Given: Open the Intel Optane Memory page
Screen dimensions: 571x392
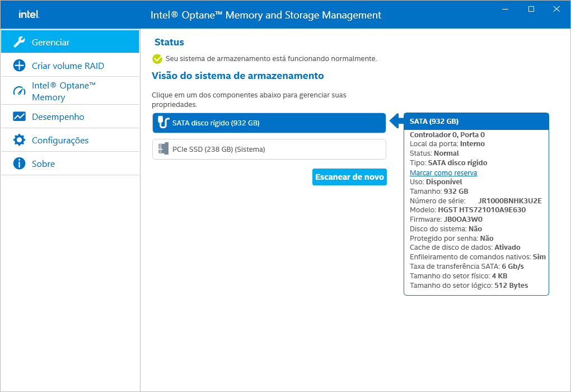Looking at the screenshot, I should click(71, 91).
